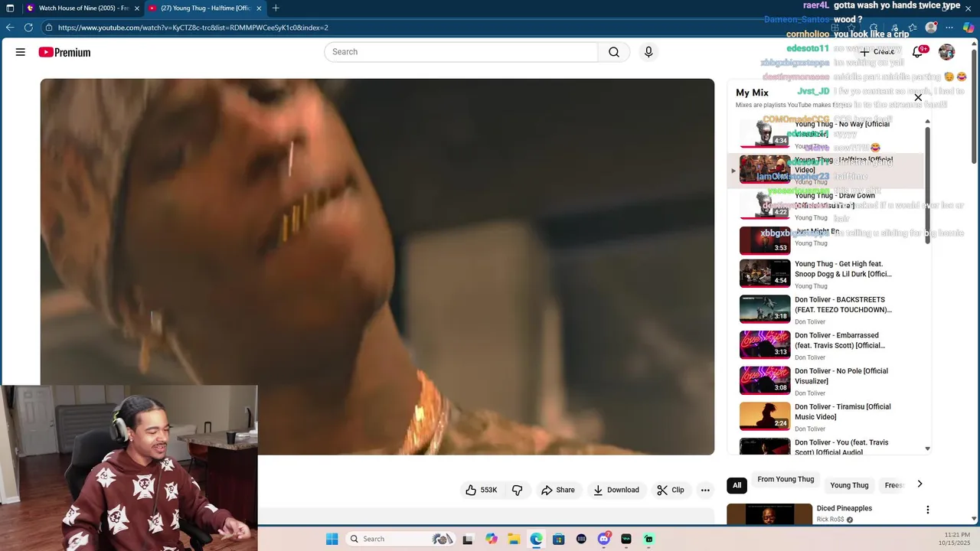This screenshot has width=980, height=551.
Task: Like the video with 553K likes
Action: click(x=482, y=490)
